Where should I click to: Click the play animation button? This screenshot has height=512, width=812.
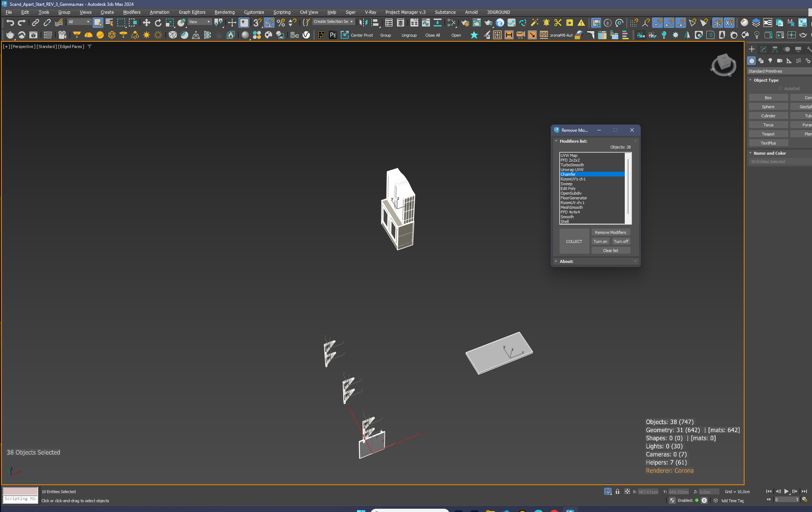pyautogui.click(x=786, y=491)
